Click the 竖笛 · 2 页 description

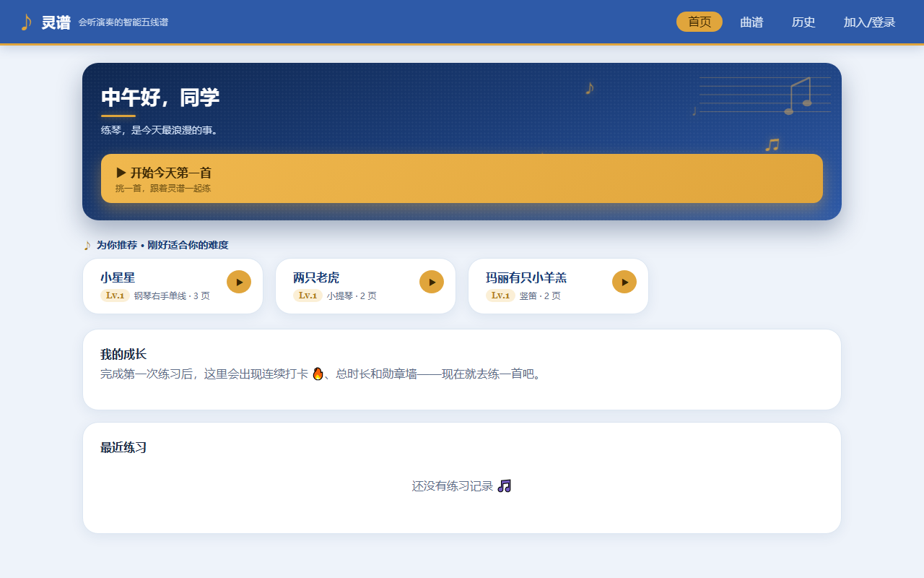pos(540,296)
